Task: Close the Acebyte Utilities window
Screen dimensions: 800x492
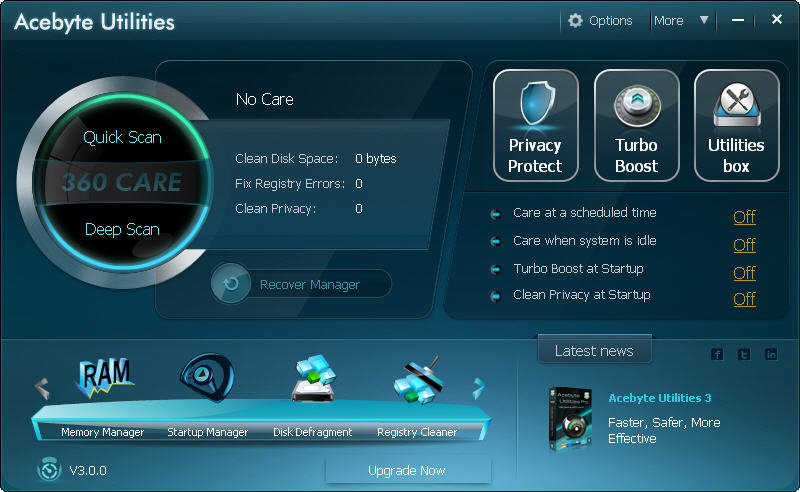Action: pos(777,19)
